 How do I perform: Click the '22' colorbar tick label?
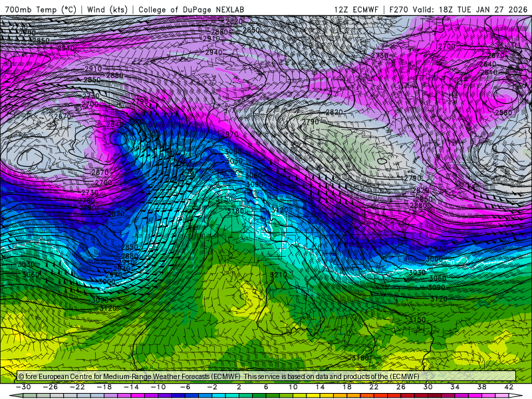[374, 387]
